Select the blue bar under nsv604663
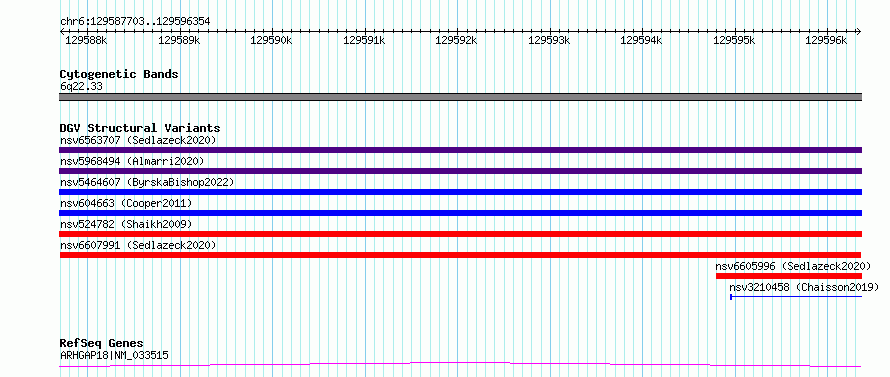 click(460, 213)
